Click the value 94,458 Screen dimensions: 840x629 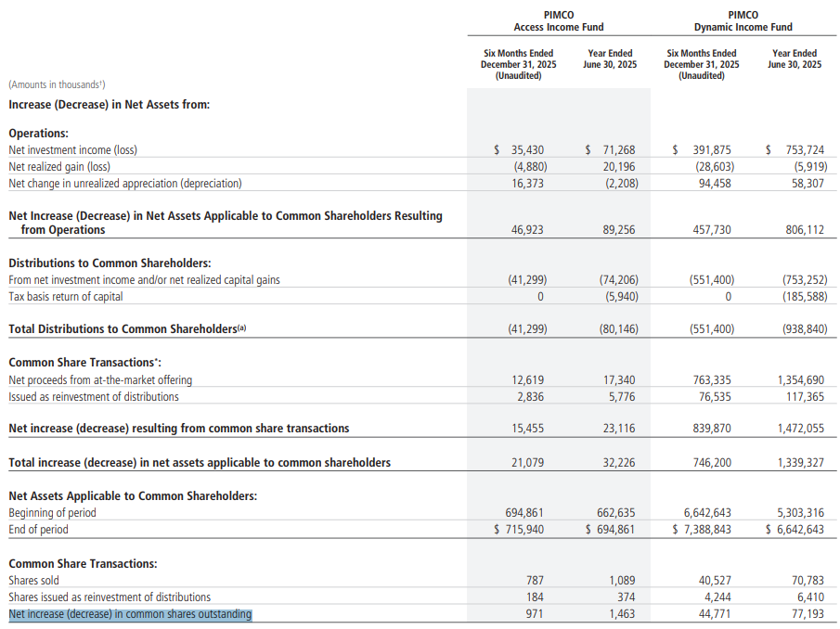click(x=715, y=183)
